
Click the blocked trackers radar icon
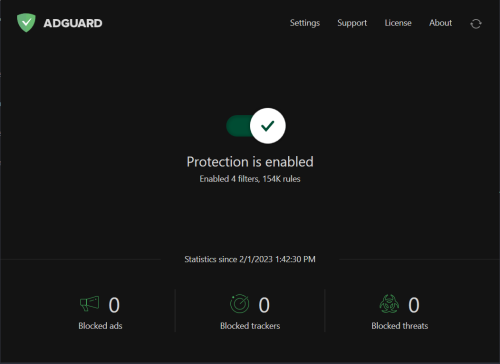coord(239,304)
